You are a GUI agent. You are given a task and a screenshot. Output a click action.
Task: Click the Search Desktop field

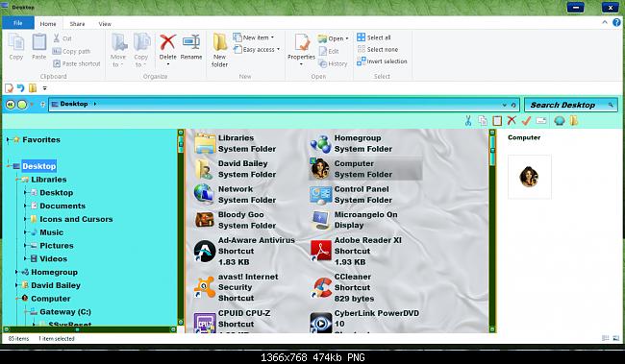(571, 105)
